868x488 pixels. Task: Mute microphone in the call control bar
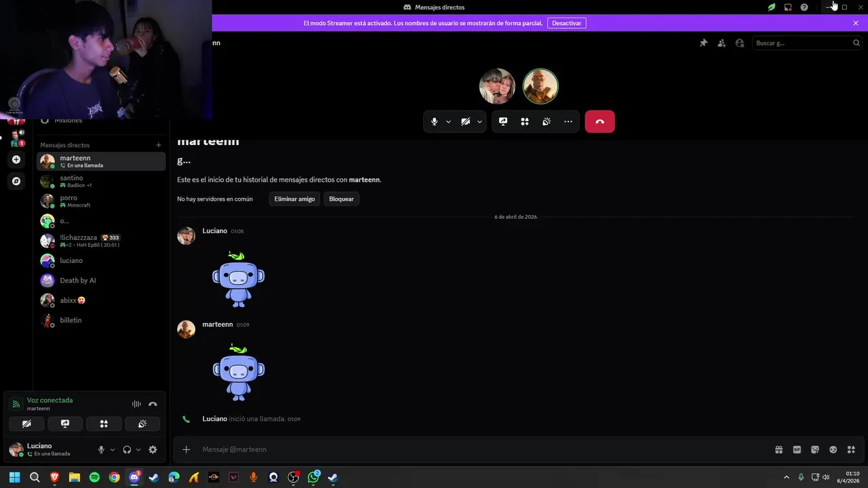tap(435, 121)
